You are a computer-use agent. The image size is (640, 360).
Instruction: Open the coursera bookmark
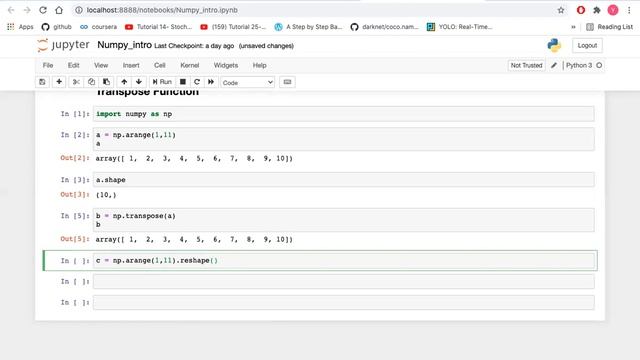tap(98, 27)
